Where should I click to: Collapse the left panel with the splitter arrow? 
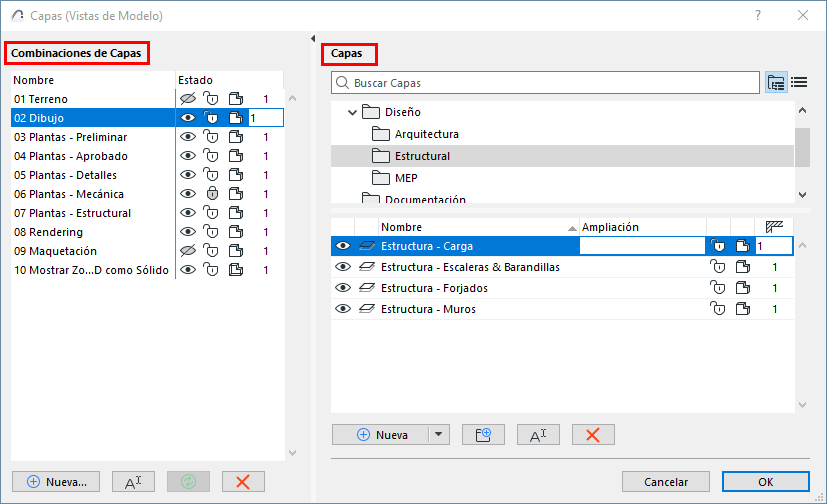tap(314, 38)
